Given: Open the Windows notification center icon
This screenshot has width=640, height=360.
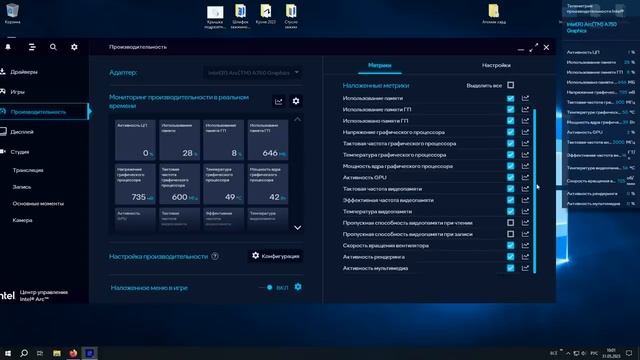Looking at the screenshot, I should click(629, 353).
